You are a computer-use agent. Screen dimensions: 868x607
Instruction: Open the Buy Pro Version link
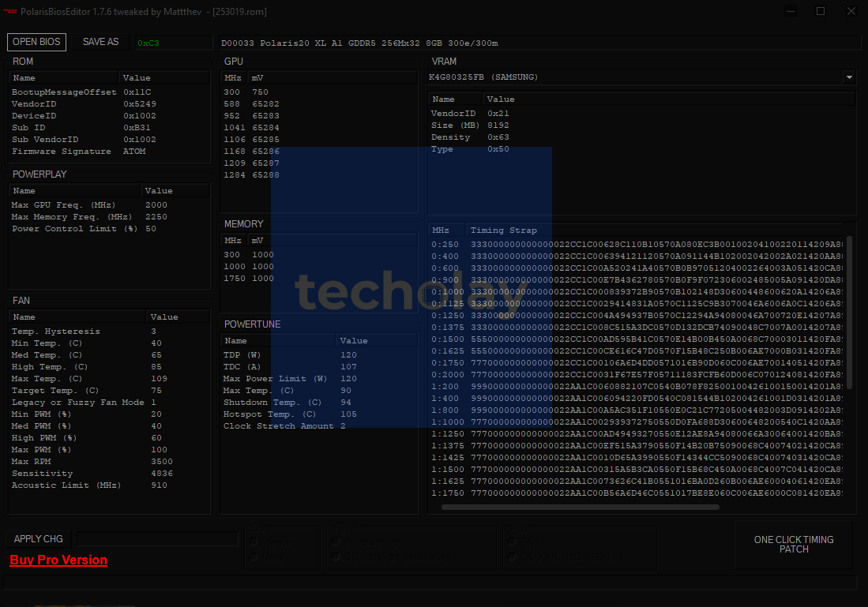tap(58, 560)
